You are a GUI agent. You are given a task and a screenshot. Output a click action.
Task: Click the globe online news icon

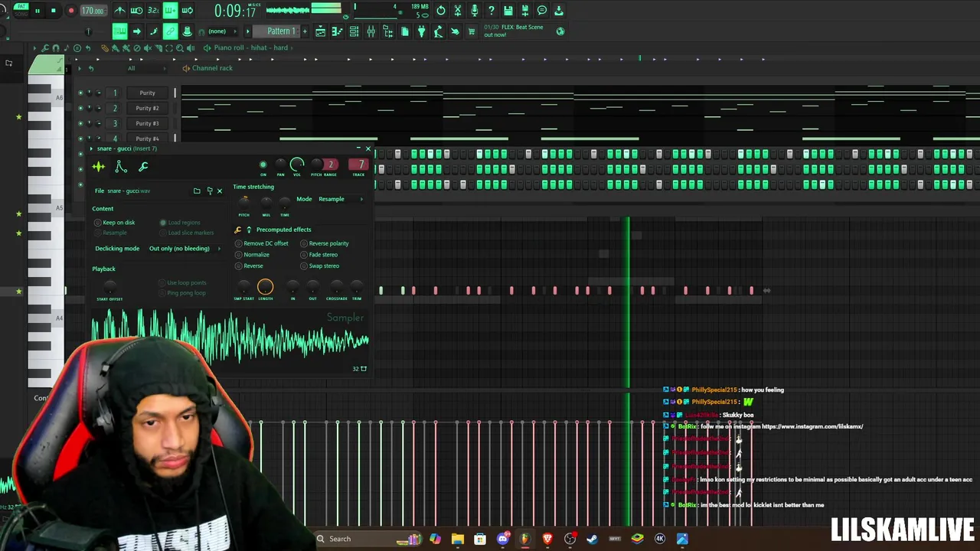point(560,31)
